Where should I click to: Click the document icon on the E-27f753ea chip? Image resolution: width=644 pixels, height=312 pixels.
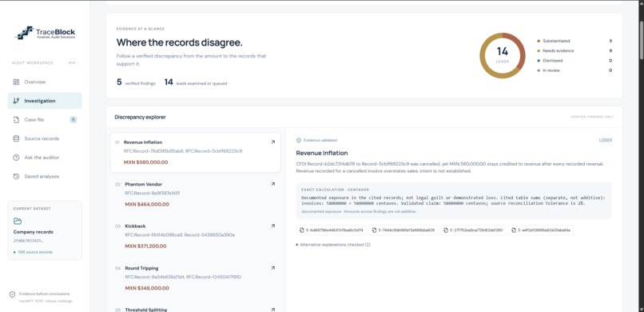446,230
